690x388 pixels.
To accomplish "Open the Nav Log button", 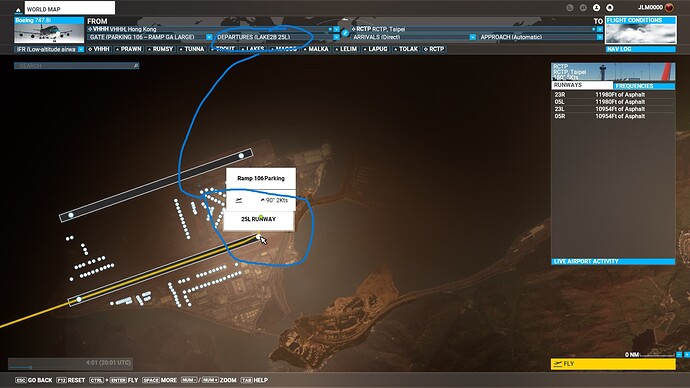I will pyautogui.click(x=640, y=49).
